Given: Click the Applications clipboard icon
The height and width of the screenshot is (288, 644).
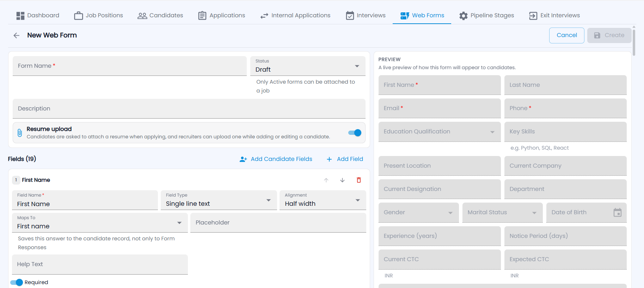Looking at the screenshot, I should [x=202, y=16].
